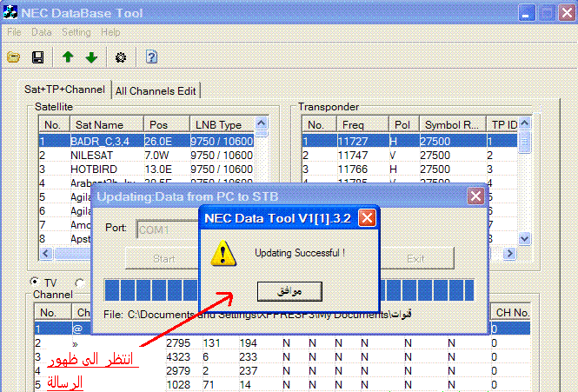The width and height of the screenshot is (578, 392).
Task: Confirm the Updating Successful message with موافق
Action: click(x=289, y=291)
